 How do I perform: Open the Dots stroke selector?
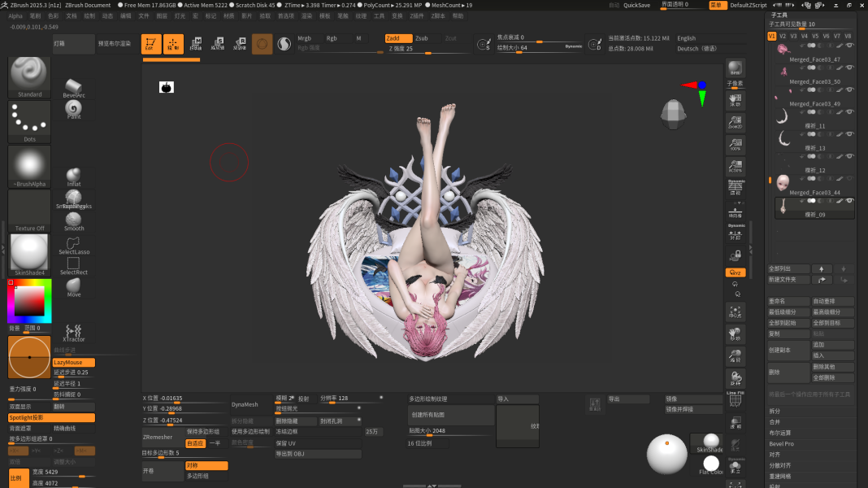pos(29,122)
